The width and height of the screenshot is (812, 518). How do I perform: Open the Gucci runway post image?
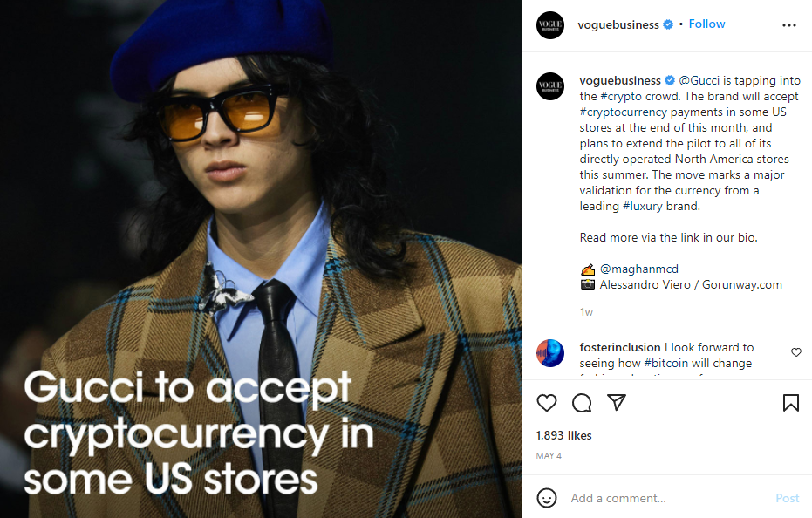click(x=261, y=259)
